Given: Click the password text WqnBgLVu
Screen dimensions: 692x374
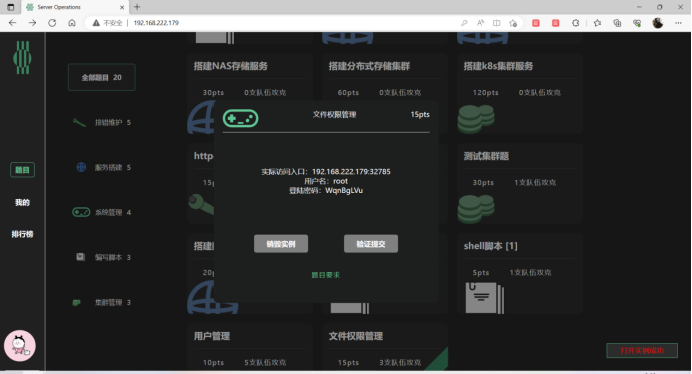Looking at the screenshot, I should [344, 191].
